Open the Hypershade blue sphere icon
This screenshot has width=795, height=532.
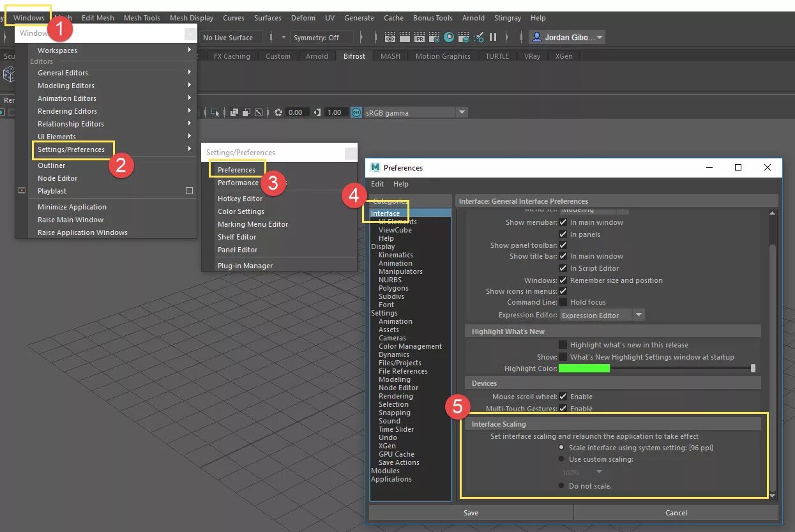[x=449, y=38]
